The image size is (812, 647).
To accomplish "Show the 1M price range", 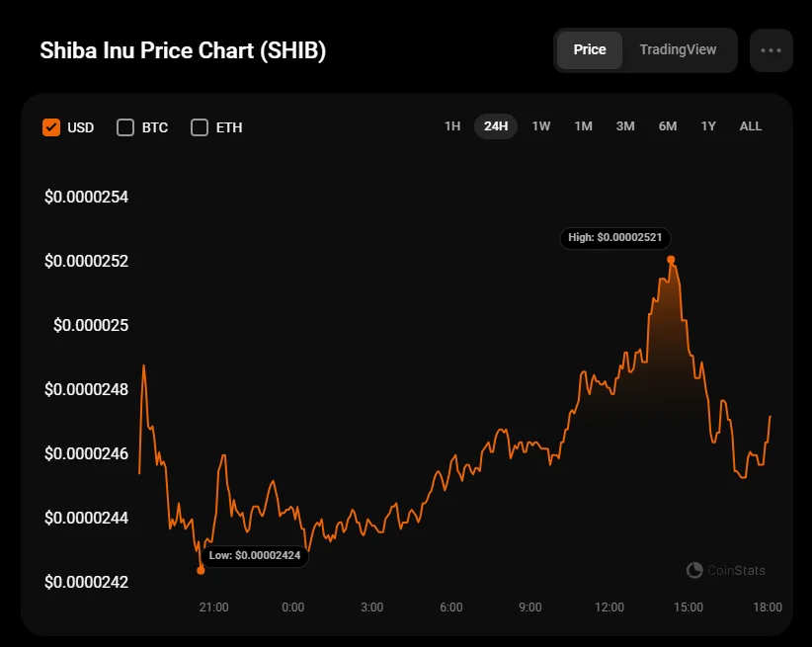I will point(583,126).
